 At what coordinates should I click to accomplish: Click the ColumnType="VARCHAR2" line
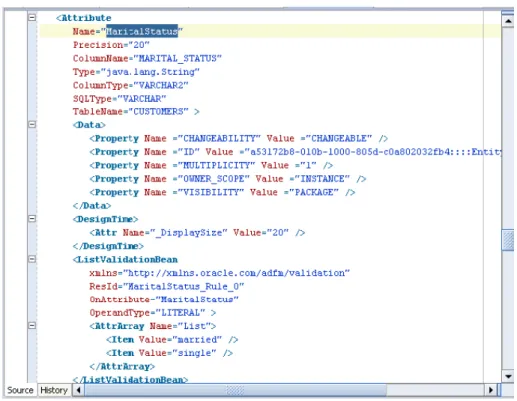(x=131, y=85)
